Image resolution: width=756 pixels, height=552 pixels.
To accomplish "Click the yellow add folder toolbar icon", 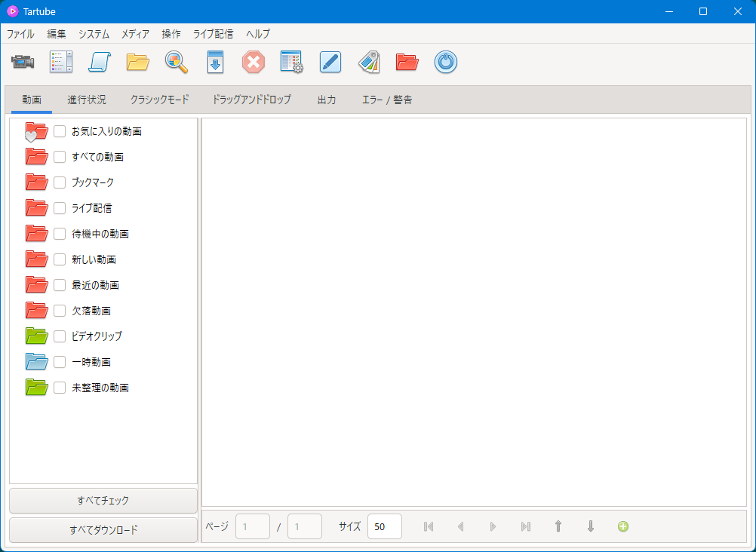I will tap(138, 62).
